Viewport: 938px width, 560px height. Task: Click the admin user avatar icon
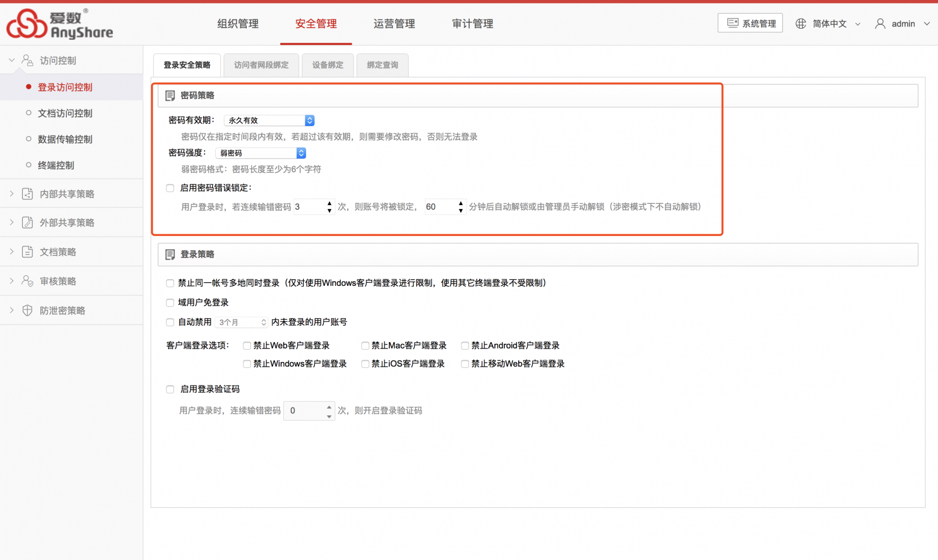tap(880, 23)
